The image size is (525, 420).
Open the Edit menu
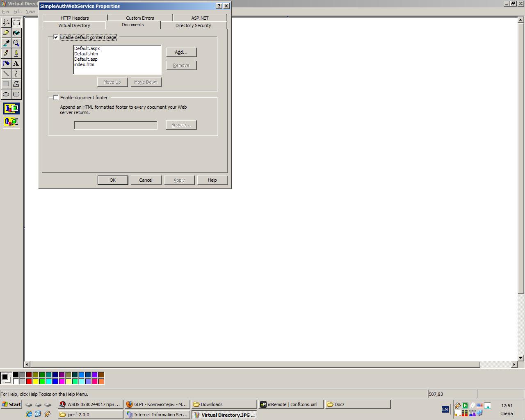(x=17, y=11)
